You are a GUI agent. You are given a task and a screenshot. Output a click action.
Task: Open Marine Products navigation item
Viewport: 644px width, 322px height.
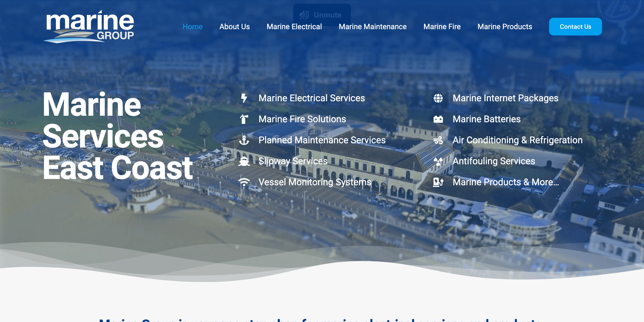tap(504, 27)
